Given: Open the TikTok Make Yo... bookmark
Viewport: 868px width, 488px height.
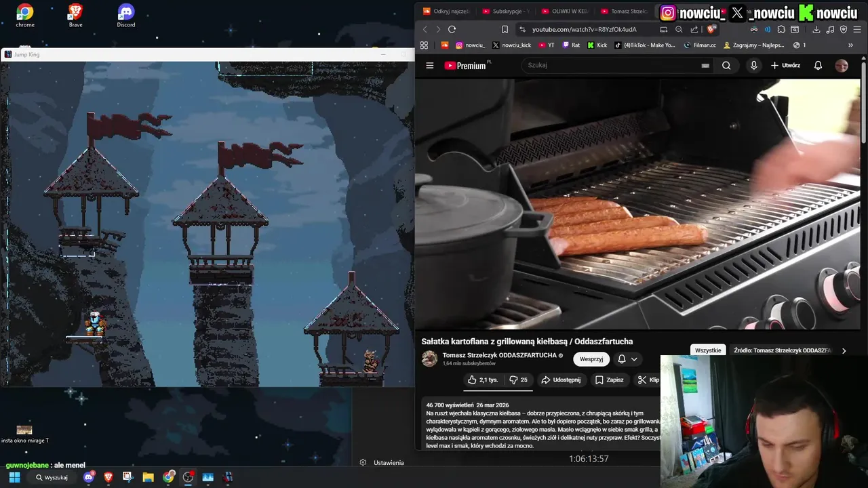Looking at the screenshot, I should 645,45.
